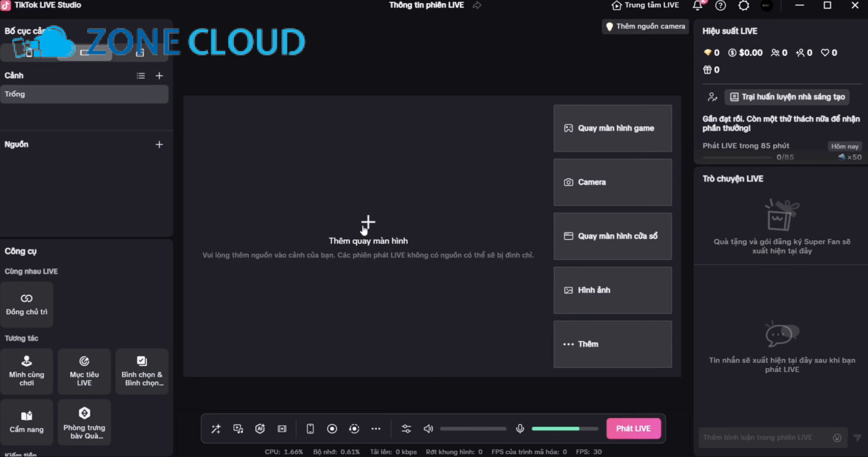868x457 pixels.
Task: Expand the Thêm sources option
Action: pos(613,344)
